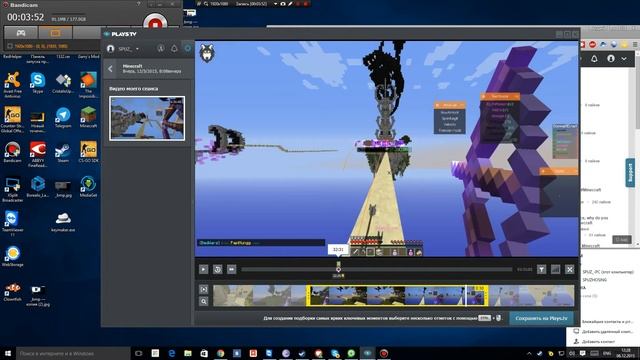The height and width of the screenshot is (360, 640).
Task: Stop recording with Bandicam red button
Action: [x=155, y=23]
